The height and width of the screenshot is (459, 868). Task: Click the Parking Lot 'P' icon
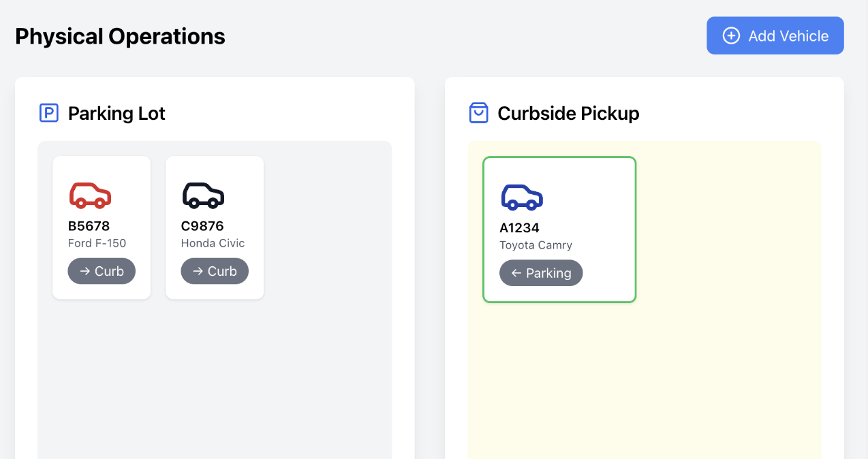pyautogui.click(x=49, y=113)
